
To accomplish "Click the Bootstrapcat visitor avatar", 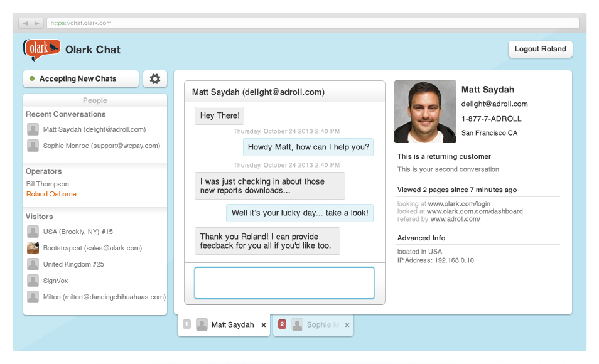I will (33, 248).
